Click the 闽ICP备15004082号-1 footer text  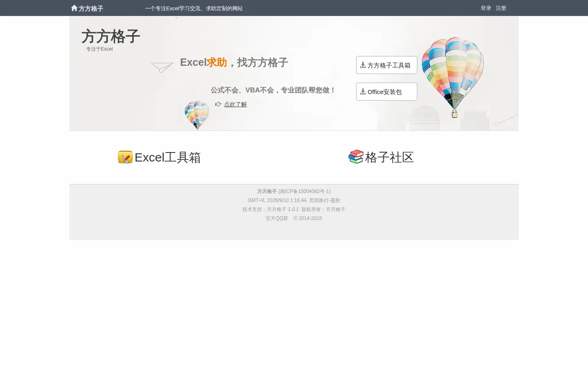point(305,191)
